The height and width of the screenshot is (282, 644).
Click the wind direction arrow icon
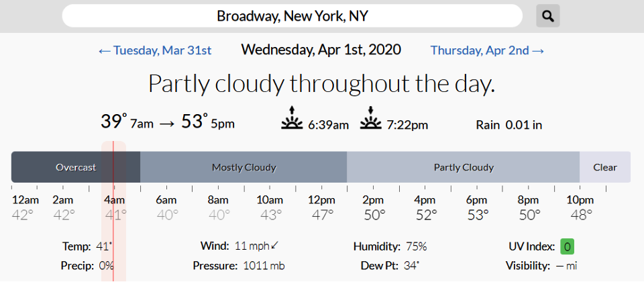[x=275, y=246]
